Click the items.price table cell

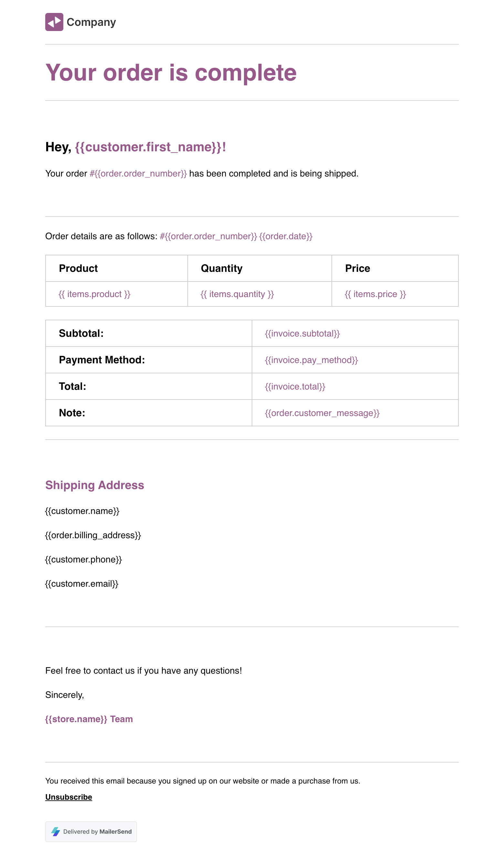pyautogui.click(x=375, y=294)
